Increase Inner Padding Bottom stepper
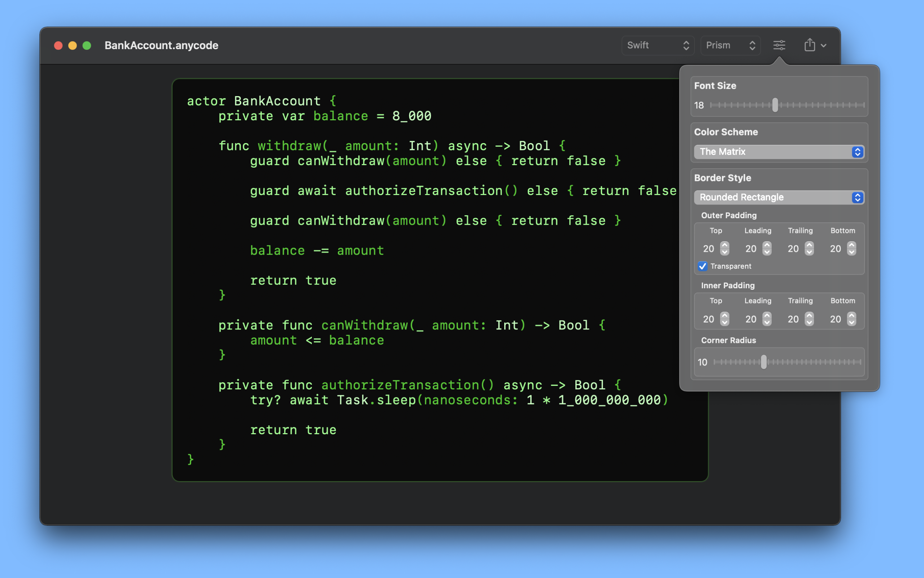 click(x=851, y=315)
